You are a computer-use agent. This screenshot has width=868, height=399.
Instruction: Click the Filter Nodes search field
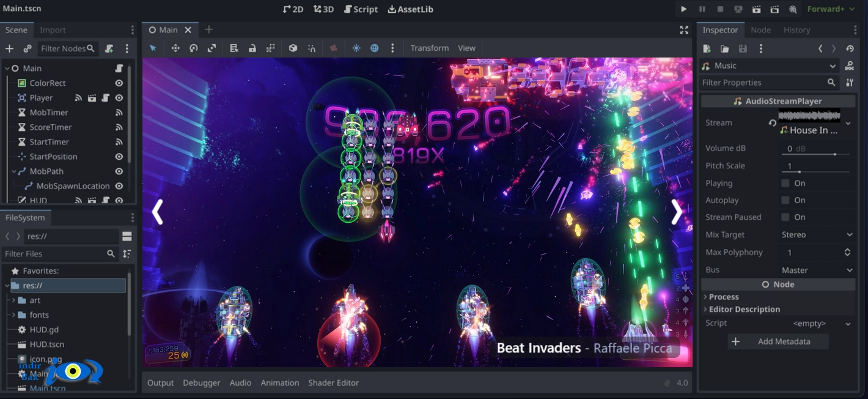[67, 48]
